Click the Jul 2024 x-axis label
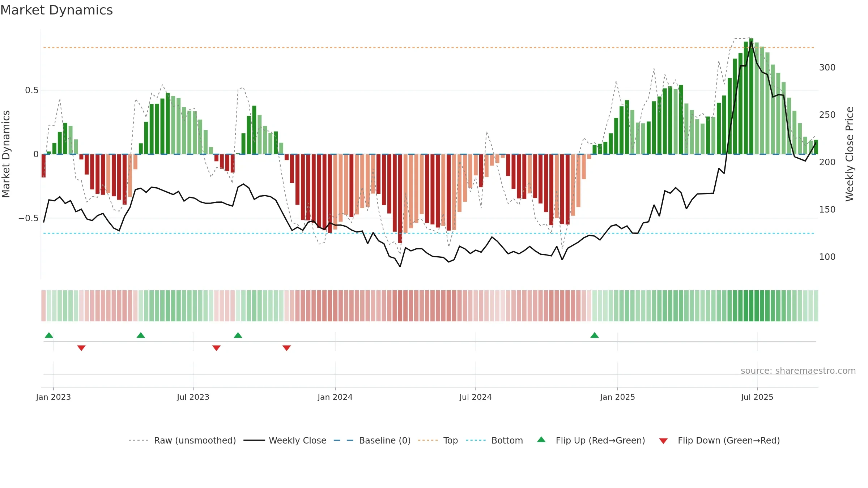The width and height of the screenshot is (868, 488). (476, 397)
